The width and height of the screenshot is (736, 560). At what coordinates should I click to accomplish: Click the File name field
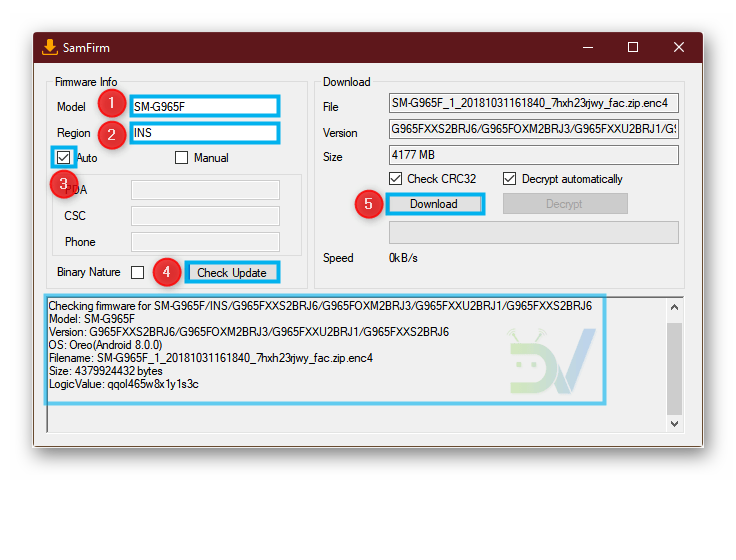[534, 103]
